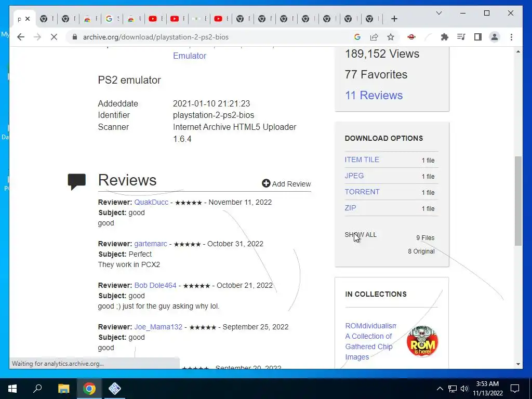Open Windows taskbar search

37,389
